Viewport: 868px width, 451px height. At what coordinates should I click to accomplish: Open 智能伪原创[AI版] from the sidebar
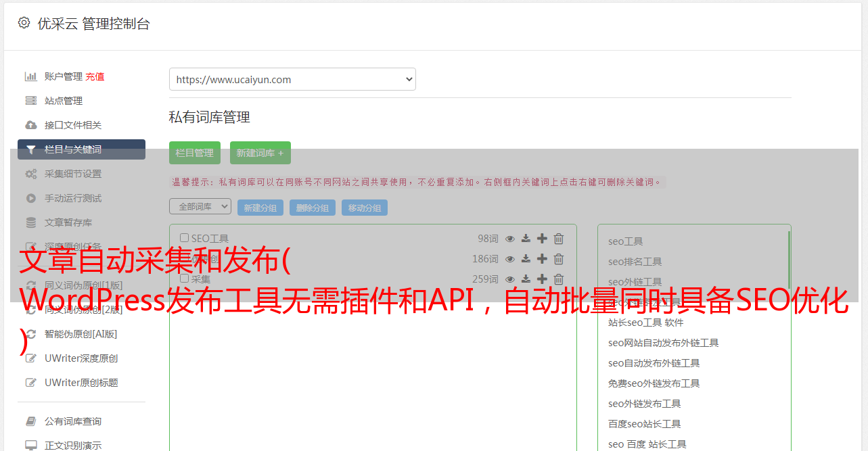click(81, 334)
